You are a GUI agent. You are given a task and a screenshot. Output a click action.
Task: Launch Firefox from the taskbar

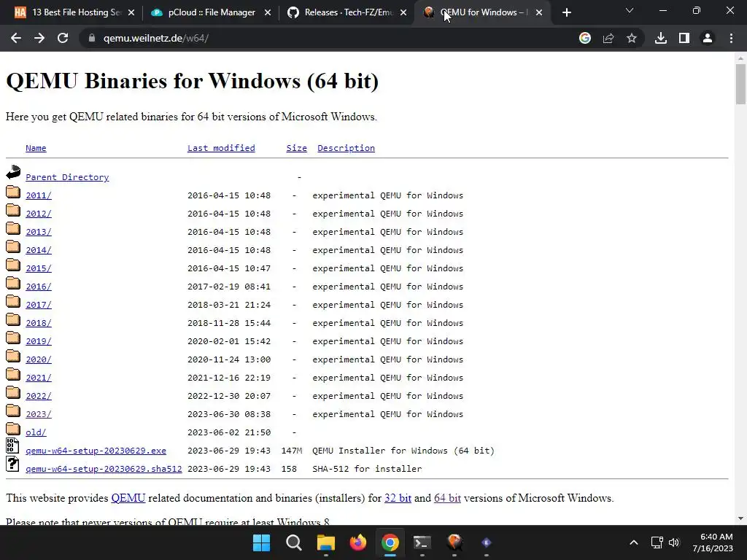click(x=357, y=542)
